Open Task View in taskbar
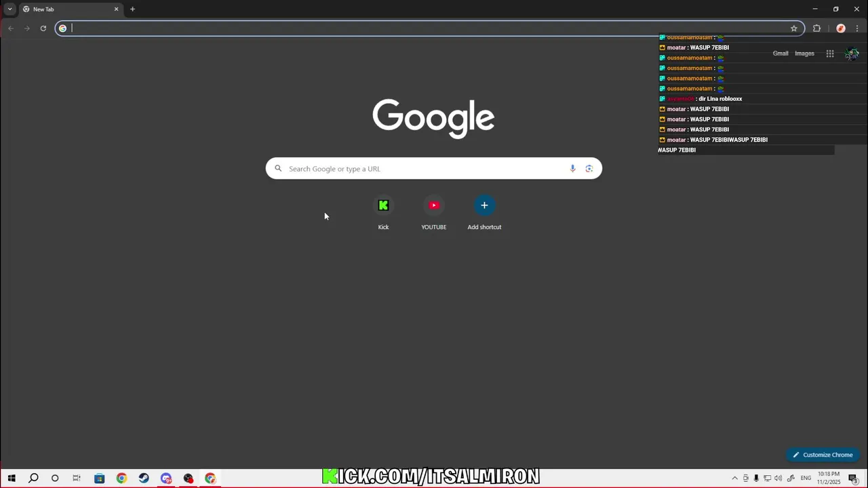 tap(77, 479)
